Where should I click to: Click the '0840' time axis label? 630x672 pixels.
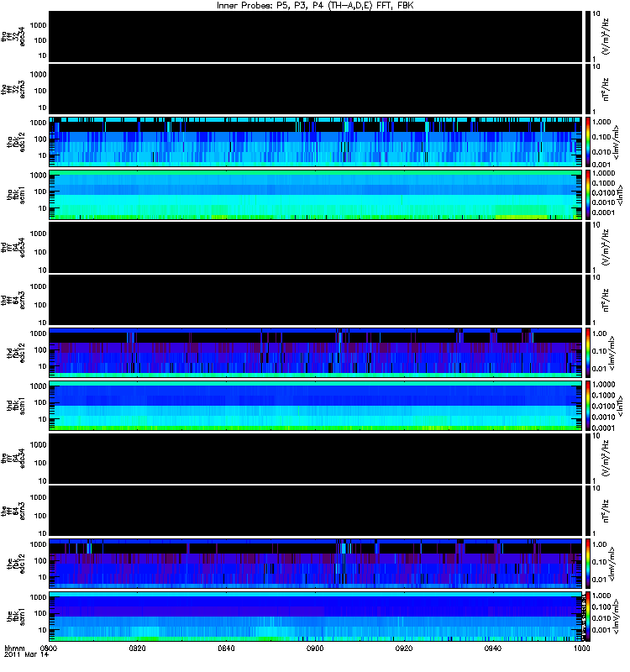226,648
